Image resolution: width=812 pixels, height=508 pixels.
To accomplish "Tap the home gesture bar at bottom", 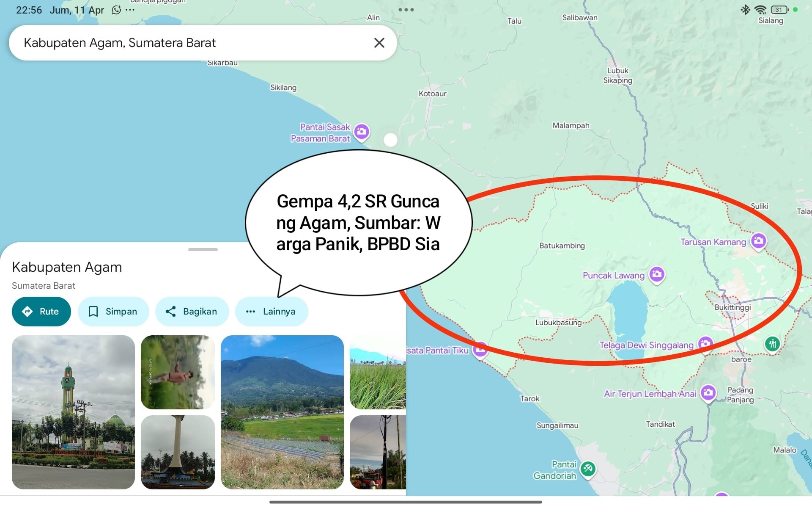I will [406, 502].
